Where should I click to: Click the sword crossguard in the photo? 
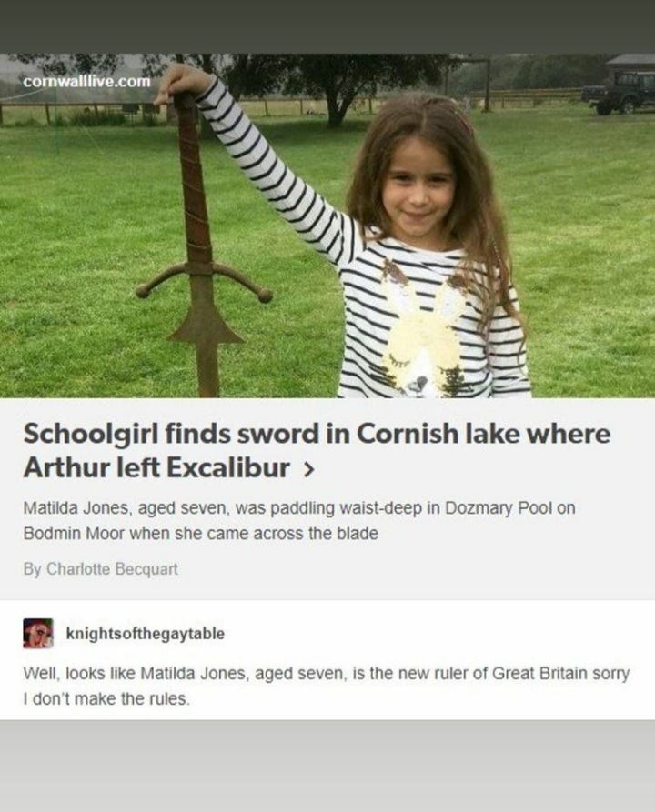[x=204, y=282]
